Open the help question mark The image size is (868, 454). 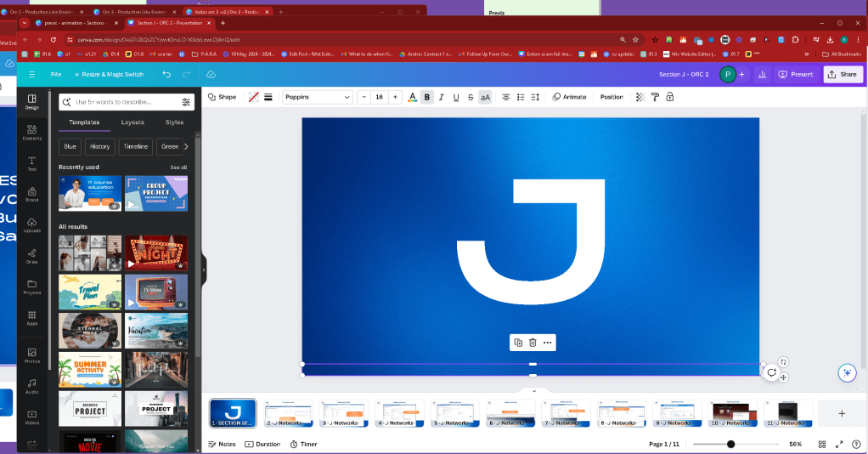[x=856, y=444]
